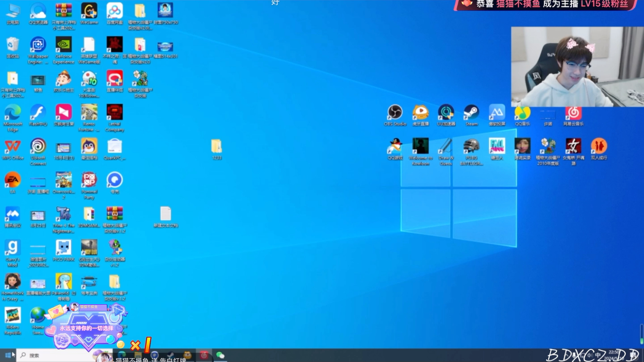Launch 直播伴侣 shortcut
The image size is (644, 362).
coord(114,82)
